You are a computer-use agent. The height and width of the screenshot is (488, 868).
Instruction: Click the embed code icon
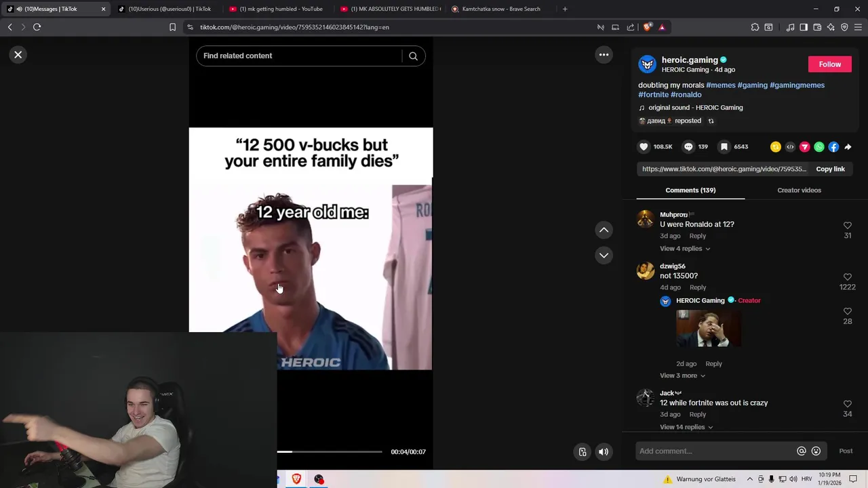click(790, 147)
